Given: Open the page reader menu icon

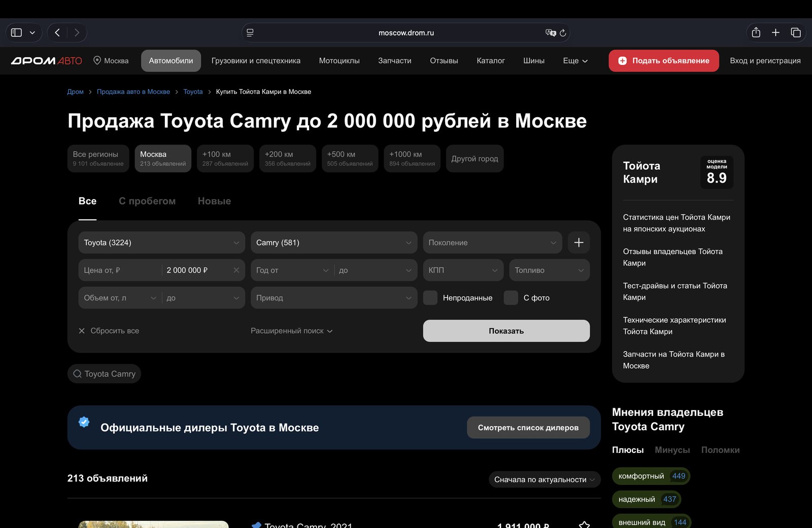Looking at the screenshot, I should pyautogui.click(x=250, y=32).
